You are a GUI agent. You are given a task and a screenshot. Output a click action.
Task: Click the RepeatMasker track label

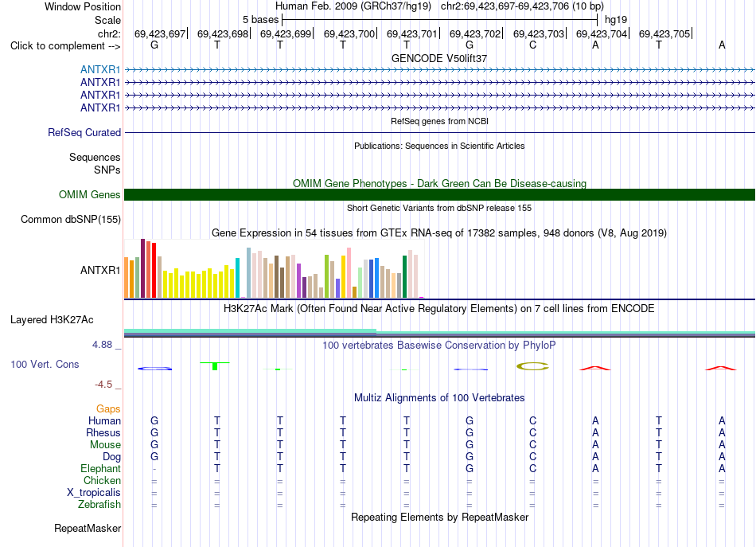point(88,528)
